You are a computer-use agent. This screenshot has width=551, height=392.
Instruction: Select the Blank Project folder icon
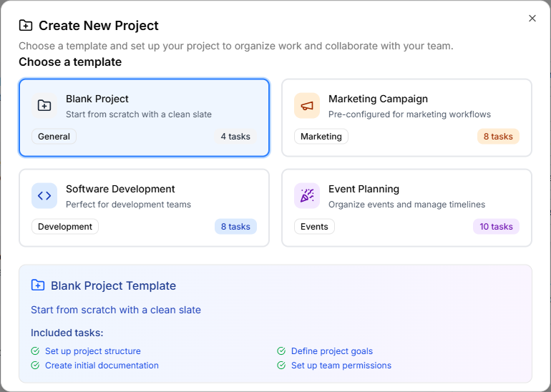[x=44, y=105]
